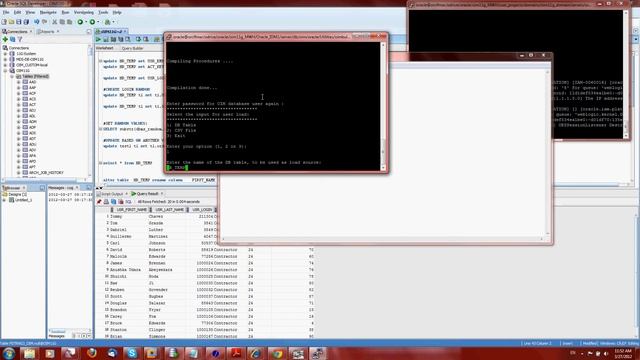Viewport: 640px width, 360px height.
Task: Expand the ARCH_JOB_HISTORY table node
Action: (18, 173)
